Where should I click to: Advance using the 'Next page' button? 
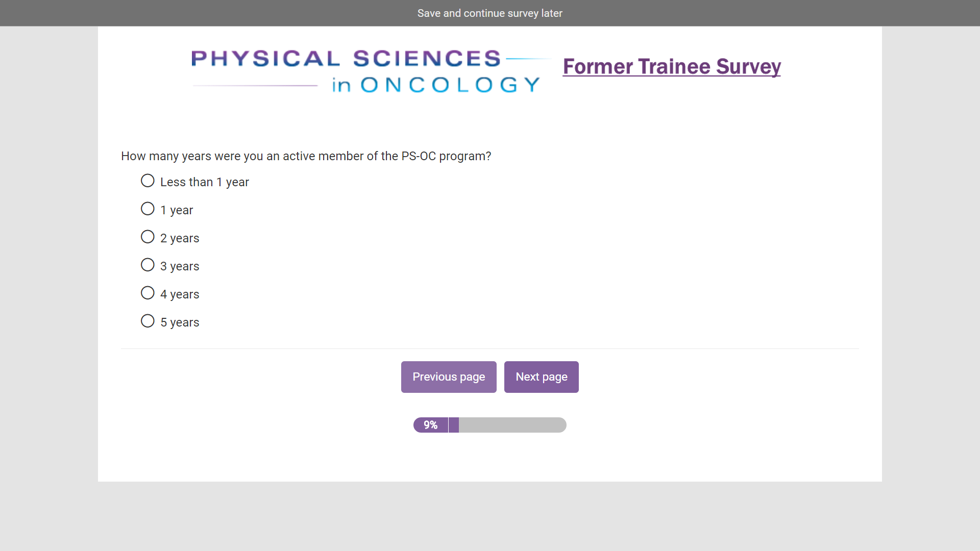click(x=541, y=377)
